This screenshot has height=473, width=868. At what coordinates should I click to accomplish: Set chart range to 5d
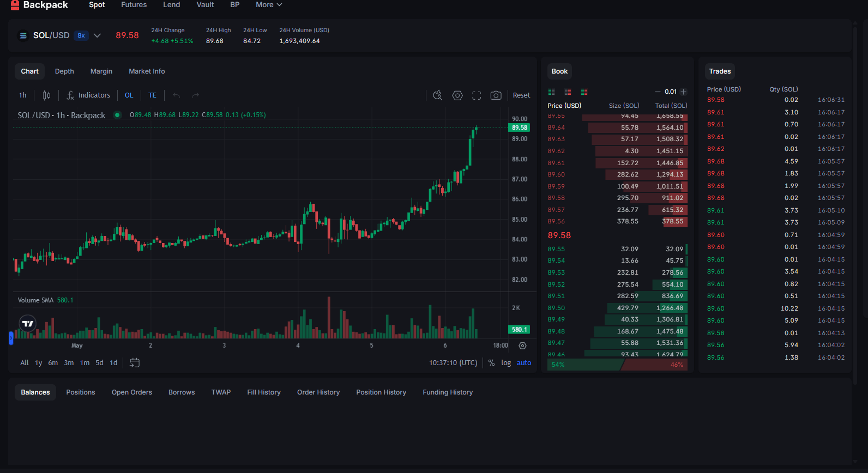click(99, 363)
